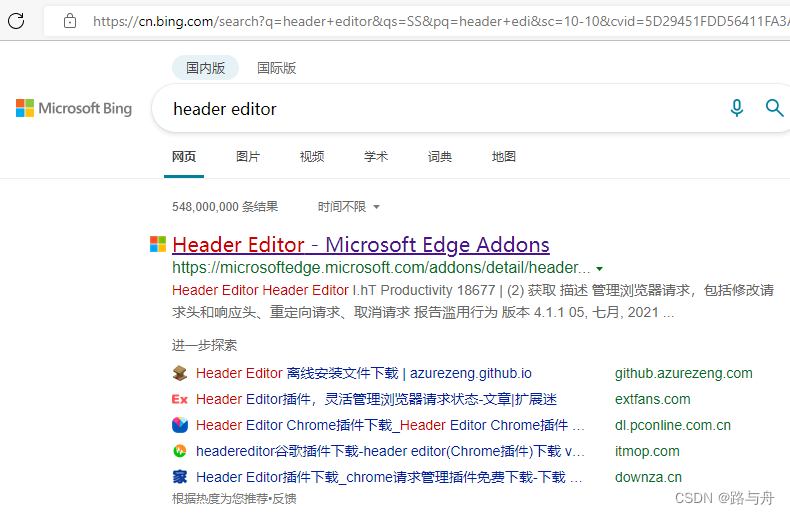The image size is (790, 514).
Task: Expand the green arrow after microsoftedge URL
Action: click(x=600, y=269)
